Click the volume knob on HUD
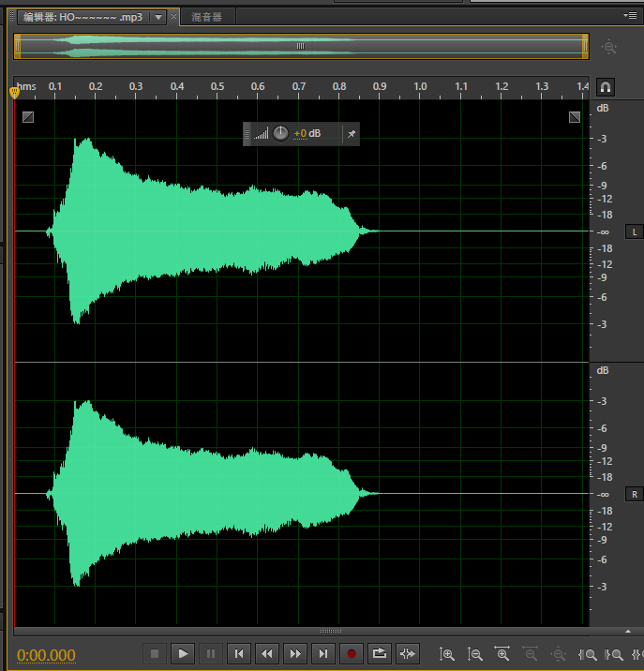This screenshot has width=644, height=671. click(280, 134)
